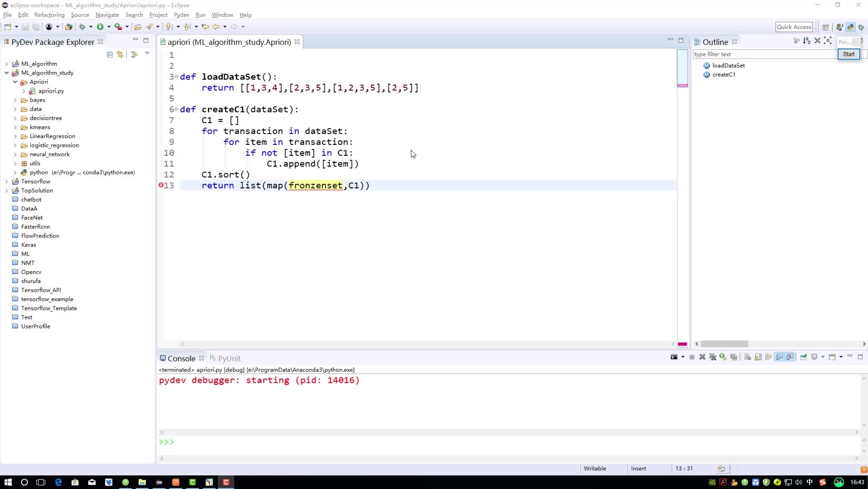
Task: Click the Run External Tools icon
Action: [x=118, y=27]
